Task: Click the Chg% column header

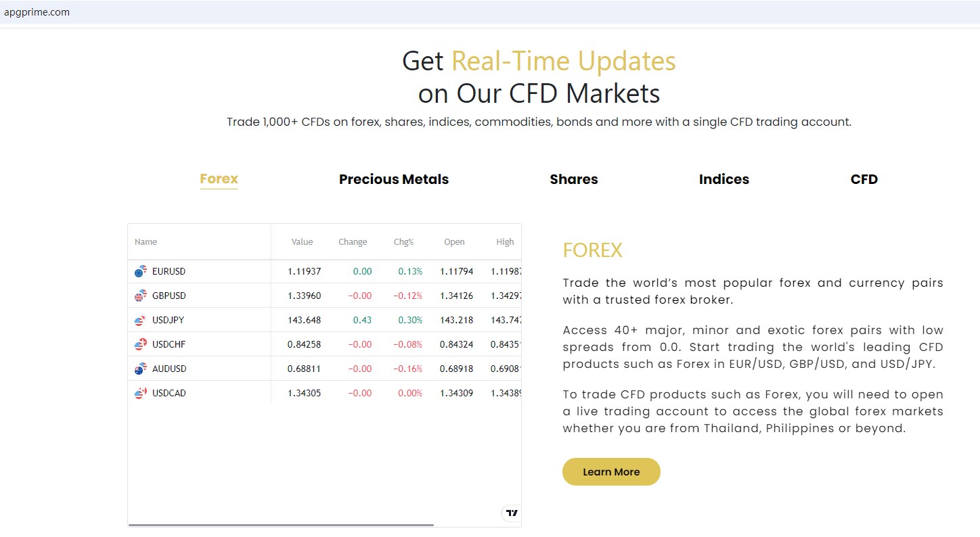Action: coord(403,242)
